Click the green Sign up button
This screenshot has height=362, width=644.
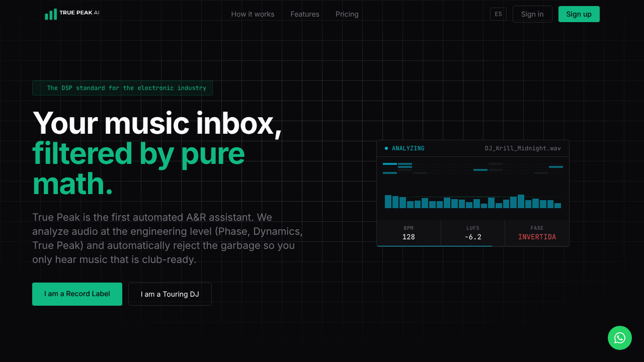[579, 14]
